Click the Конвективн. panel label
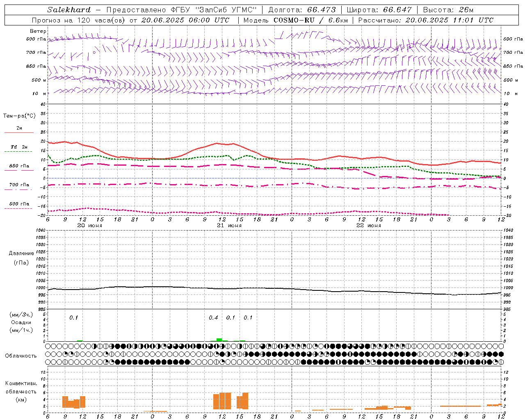 tap(21, 383)
